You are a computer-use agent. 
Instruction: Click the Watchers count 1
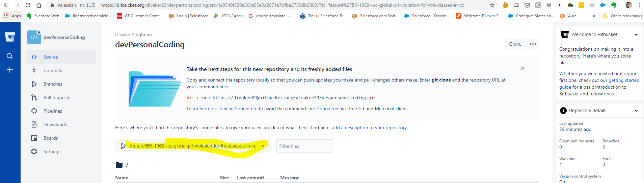click(x=561, y=164)
